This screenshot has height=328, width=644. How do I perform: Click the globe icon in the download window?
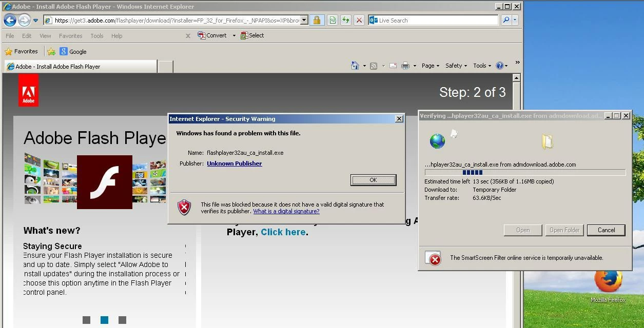tap(437, 141)
